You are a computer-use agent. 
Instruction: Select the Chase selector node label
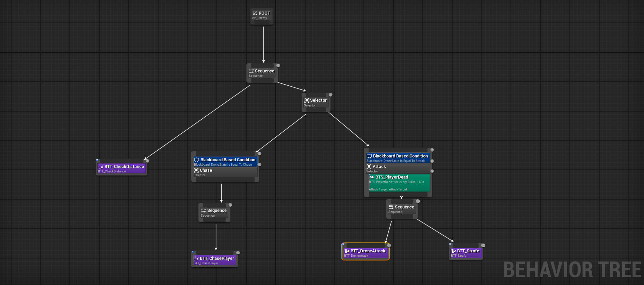point(206,170)
